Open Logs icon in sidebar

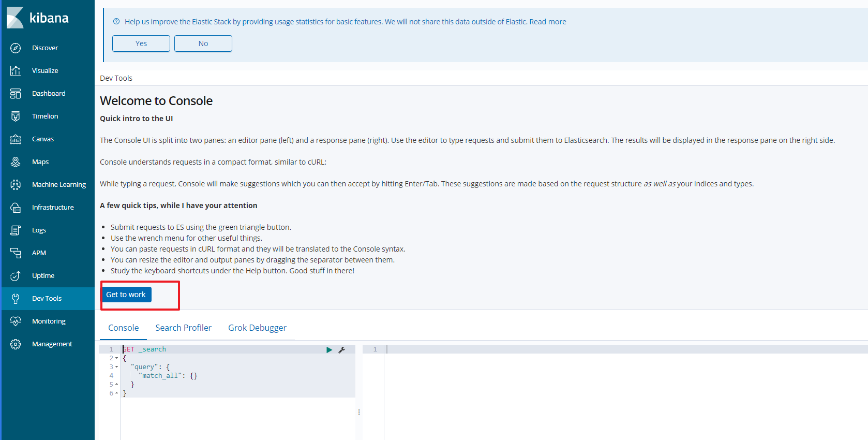(16, 230)
